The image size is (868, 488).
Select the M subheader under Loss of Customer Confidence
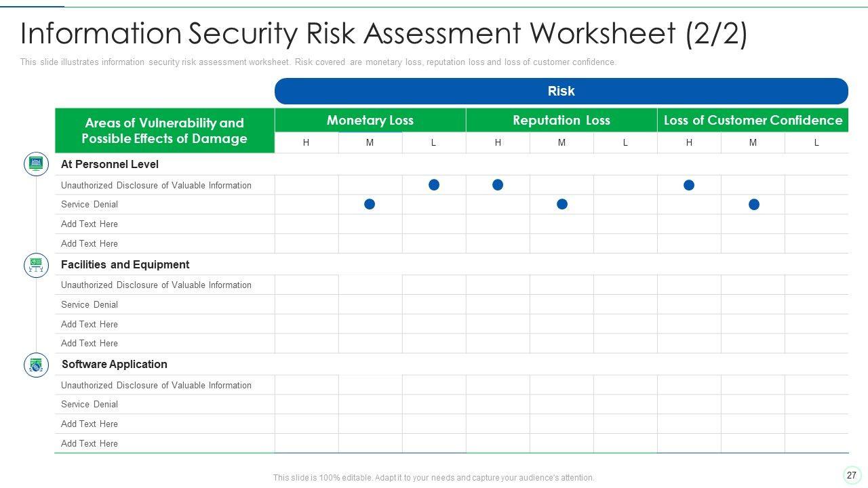point(753,142)
